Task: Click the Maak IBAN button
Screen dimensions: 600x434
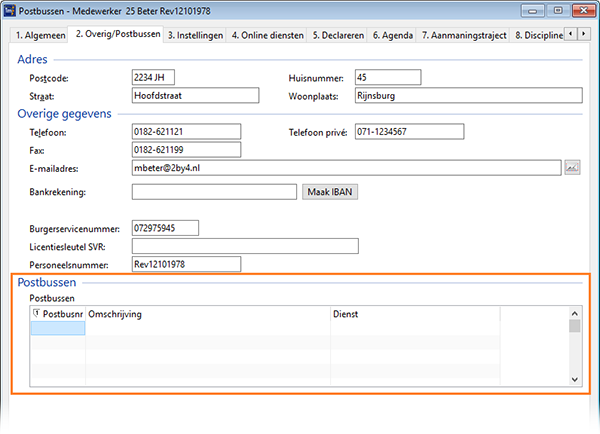Action: tap(330, 192)
